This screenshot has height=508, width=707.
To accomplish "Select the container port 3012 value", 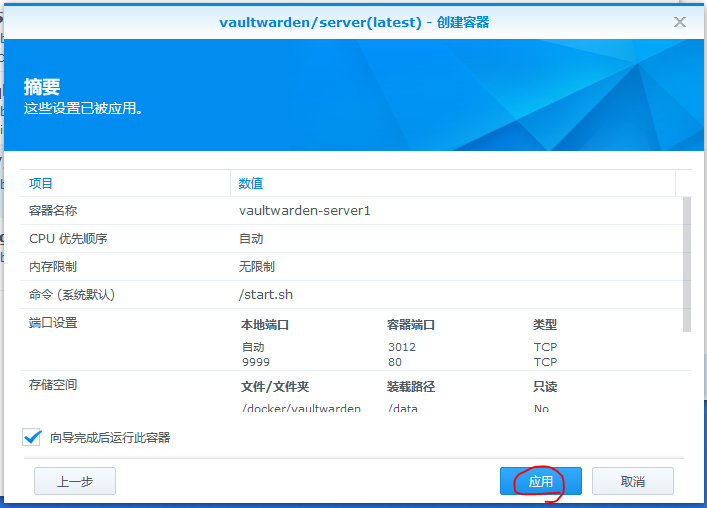I will coord(402,347).
